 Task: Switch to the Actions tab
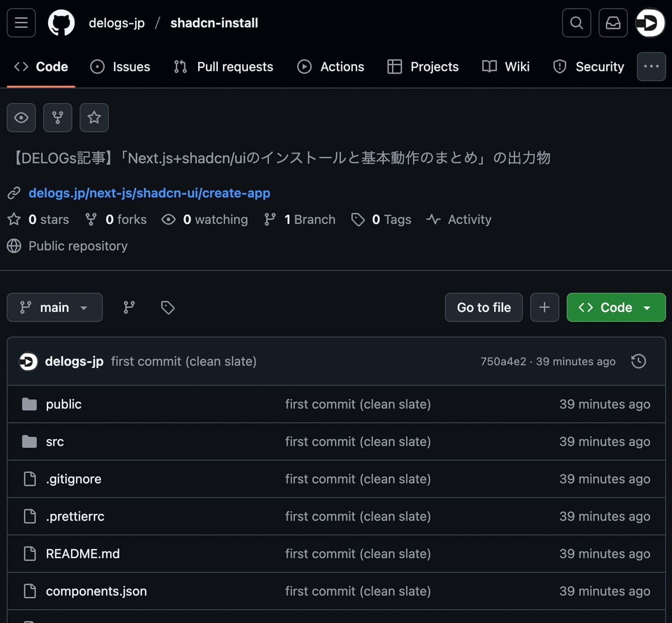click(331, 66)
